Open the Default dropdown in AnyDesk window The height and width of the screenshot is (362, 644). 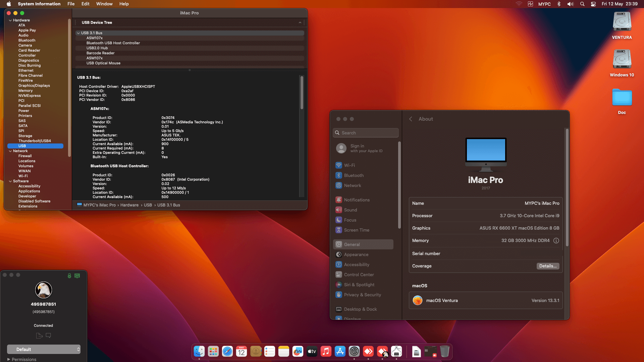(44, 349)
